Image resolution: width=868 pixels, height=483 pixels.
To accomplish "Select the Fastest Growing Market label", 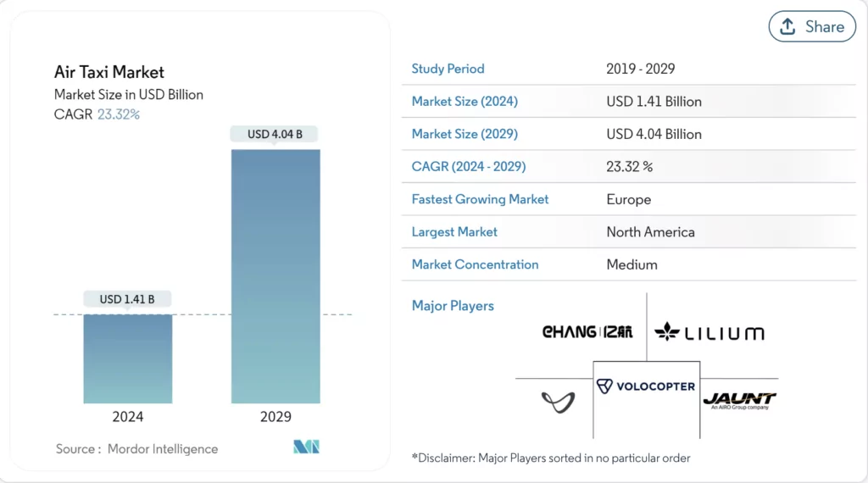I will [480, 199].
